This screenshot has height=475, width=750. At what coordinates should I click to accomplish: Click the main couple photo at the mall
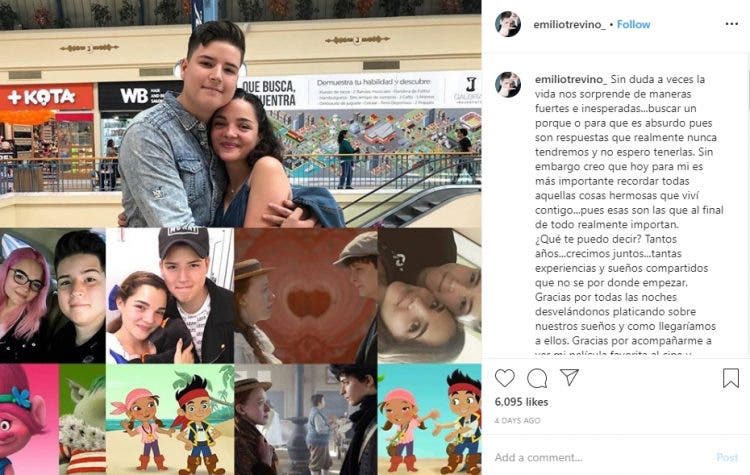pos(241,113)
